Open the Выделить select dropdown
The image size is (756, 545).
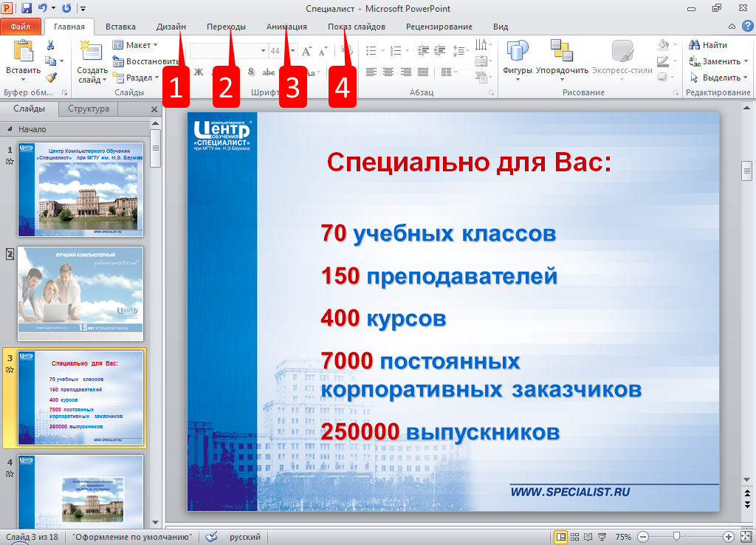coord(715,78)
